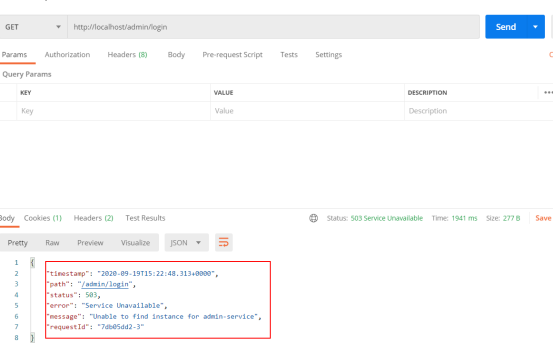Select the Preview view
The height and width of the screenshot is (362, 554).
coord(90,243)
